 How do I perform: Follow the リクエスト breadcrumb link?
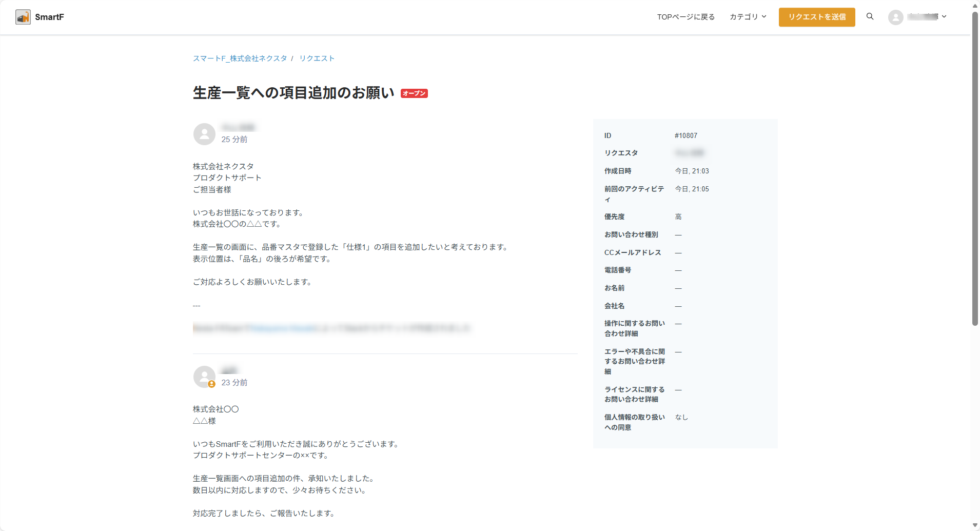[x=317, y=58]
